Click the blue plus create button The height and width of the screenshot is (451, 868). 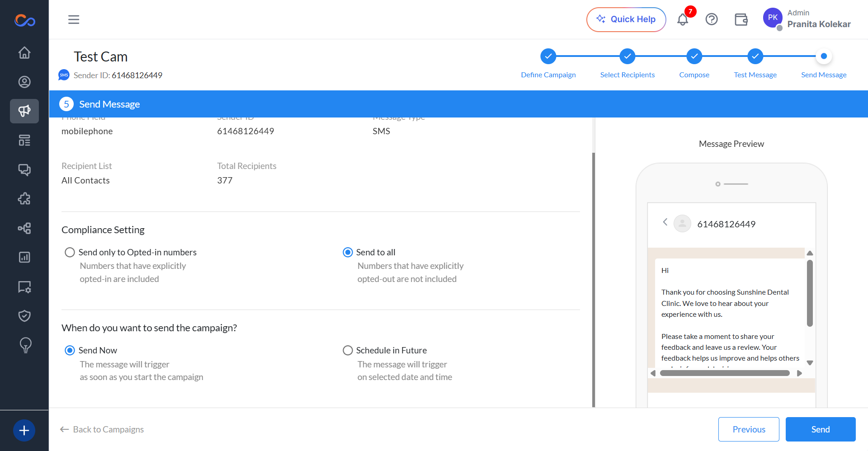click(24, 430)
